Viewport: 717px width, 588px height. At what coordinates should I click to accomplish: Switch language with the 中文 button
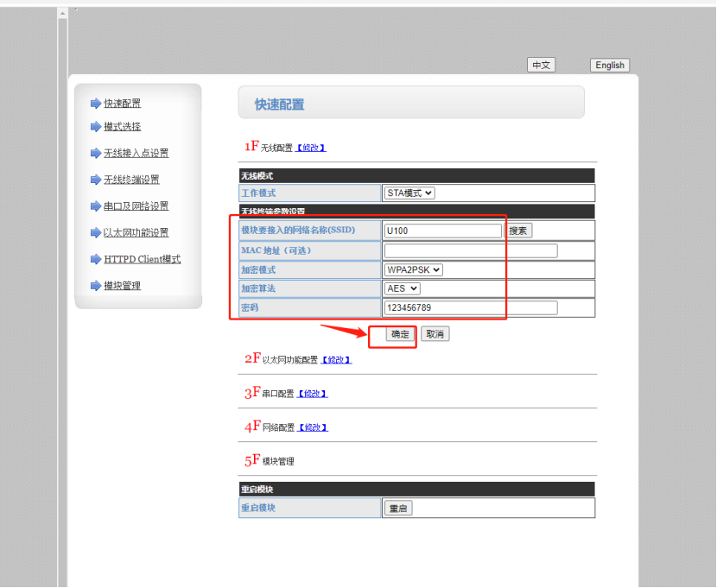coord(541,66)
